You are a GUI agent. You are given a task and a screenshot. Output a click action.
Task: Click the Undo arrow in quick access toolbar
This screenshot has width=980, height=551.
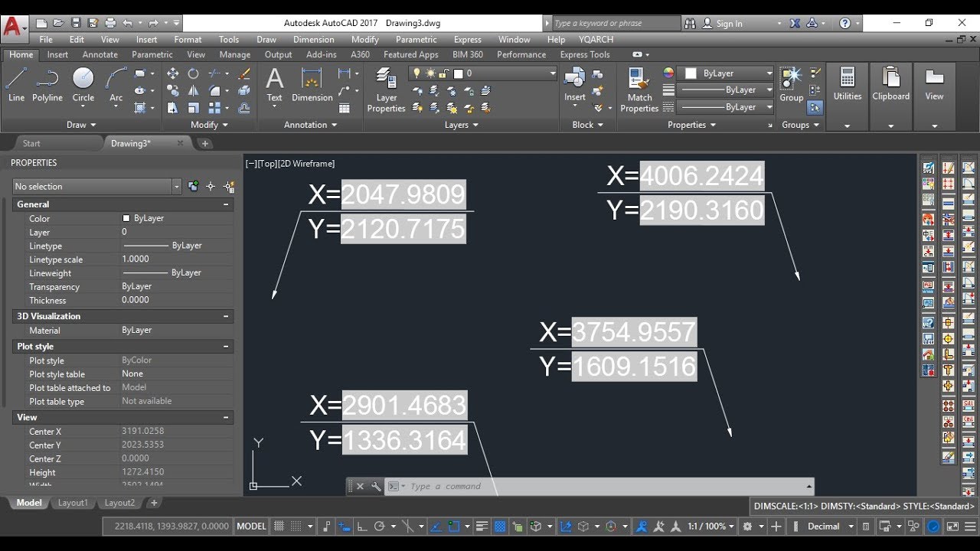[127, 24]
